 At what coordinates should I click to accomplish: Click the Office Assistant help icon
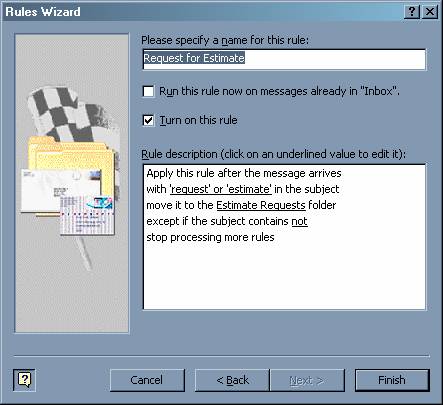(24, 380)
